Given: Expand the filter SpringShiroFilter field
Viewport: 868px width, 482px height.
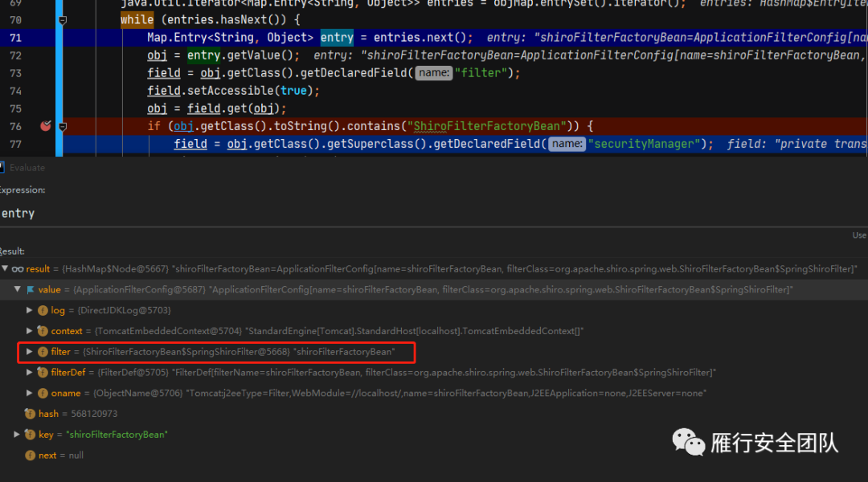Looking at the screenshot, I should (x=30, y=351).
